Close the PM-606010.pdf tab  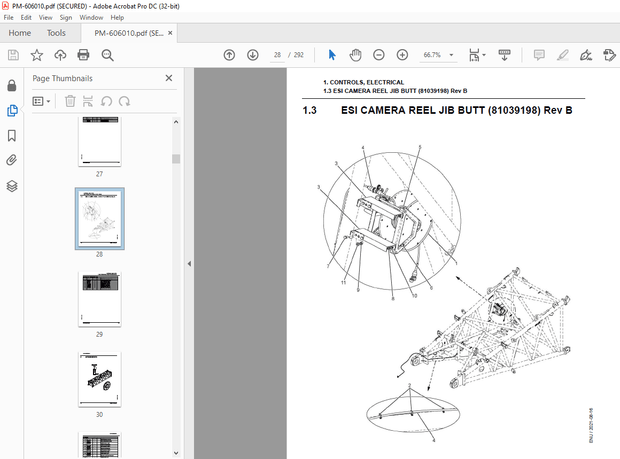[170, 33]
